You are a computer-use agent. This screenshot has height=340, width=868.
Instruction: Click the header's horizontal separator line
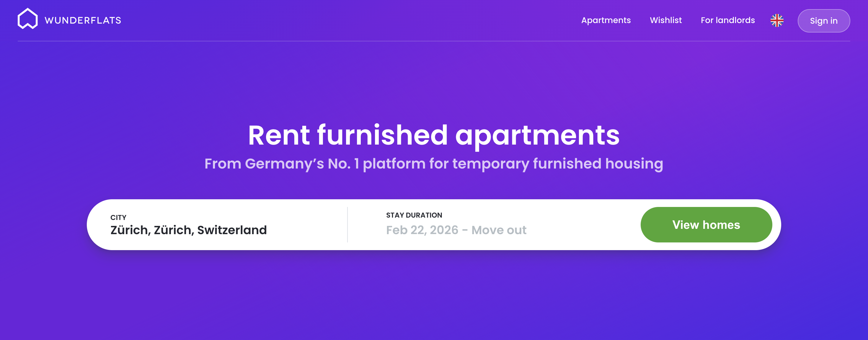[x=434, y=41]
